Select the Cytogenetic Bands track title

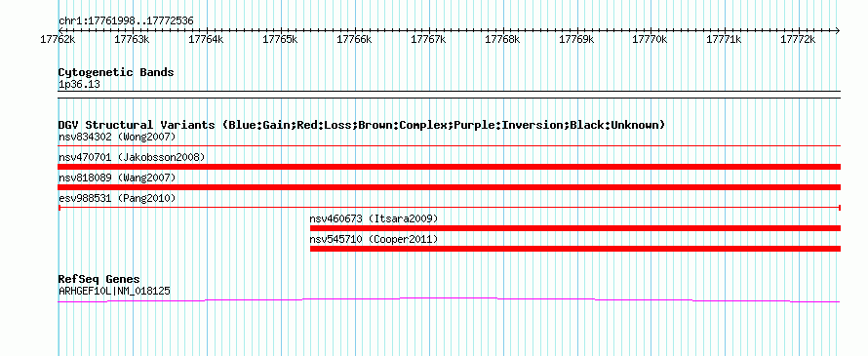(x=116, y=72)
